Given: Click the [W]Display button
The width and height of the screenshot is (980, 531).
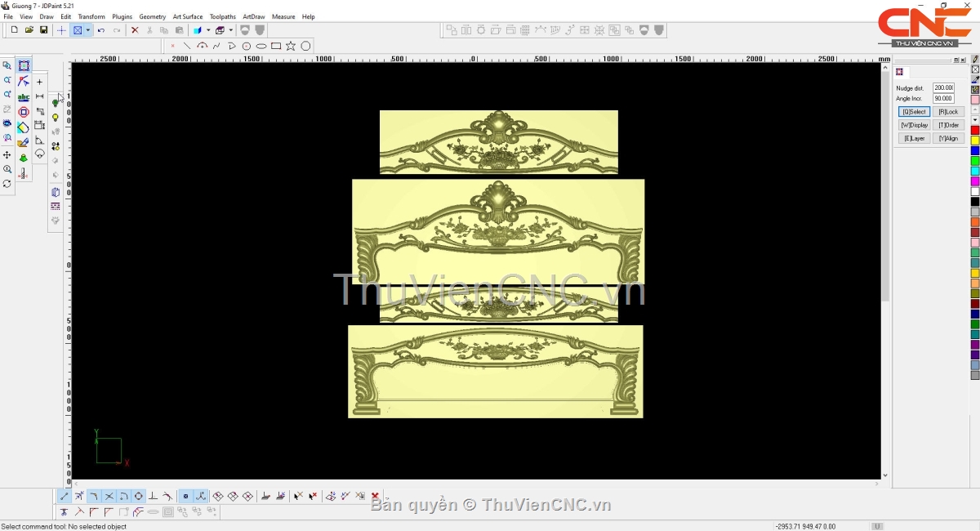Looking at the screenshot, I should [x=914, y=125].
